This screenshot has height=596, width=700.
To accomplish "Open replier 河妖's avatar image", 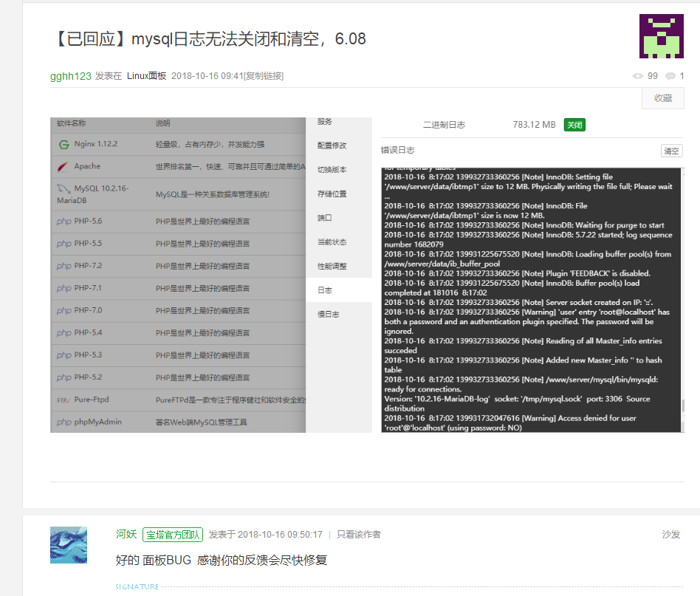I will click(x=69, y=545).
